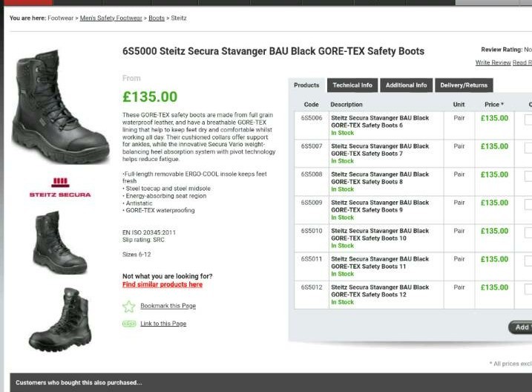Image resolution: width=532 pixels, height=392 pixels.
Task: Click the Add button under the products table
Action: [520, 327]
